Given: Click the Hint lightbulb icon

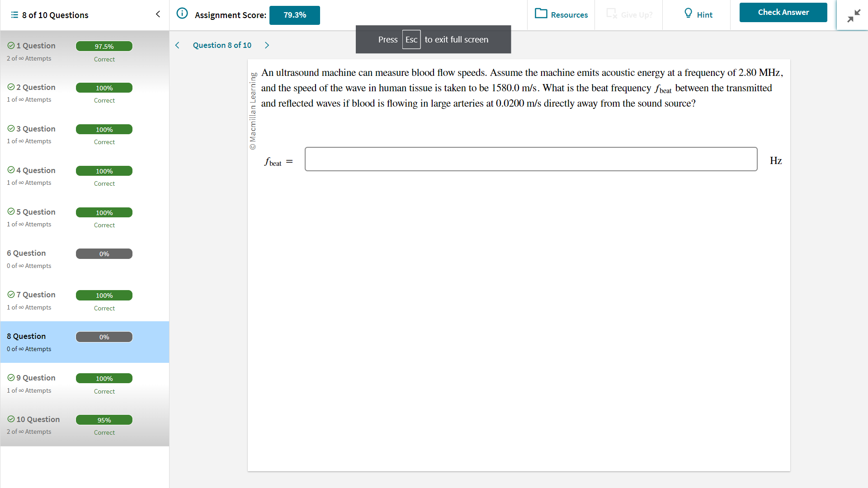Looking at the screenshot, I should (688, 14).
